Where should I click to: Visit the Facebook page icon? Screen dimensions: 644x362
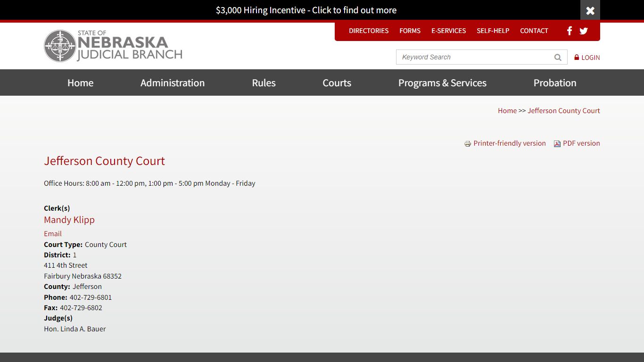pyautogui.click(x=570, y=31)
